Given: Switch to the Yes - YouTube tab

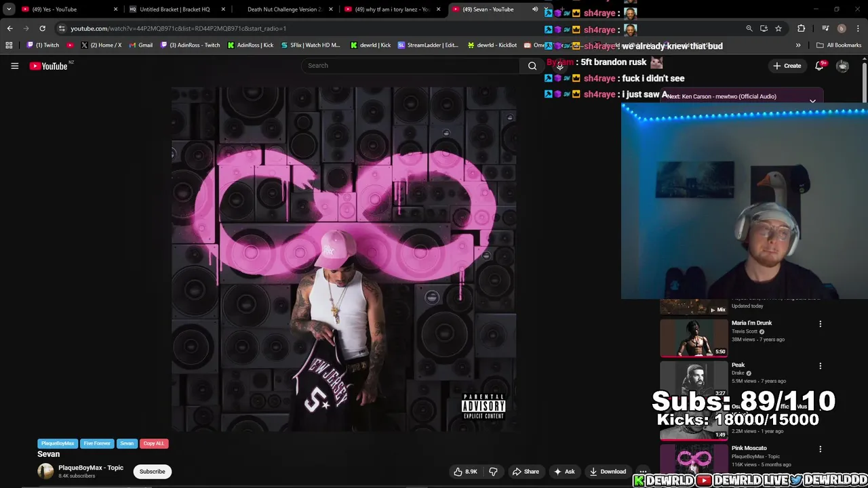Looking at the screenshot, I should (64, 9).
